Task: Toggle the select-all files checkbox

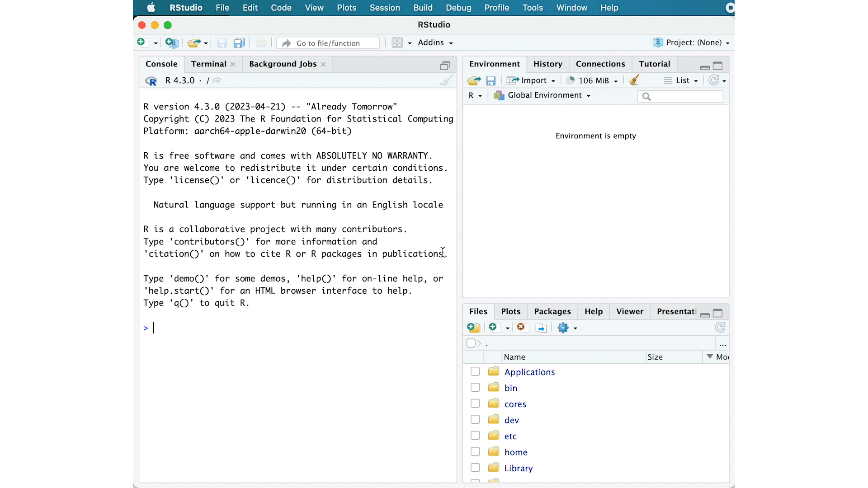Action: 471,343
